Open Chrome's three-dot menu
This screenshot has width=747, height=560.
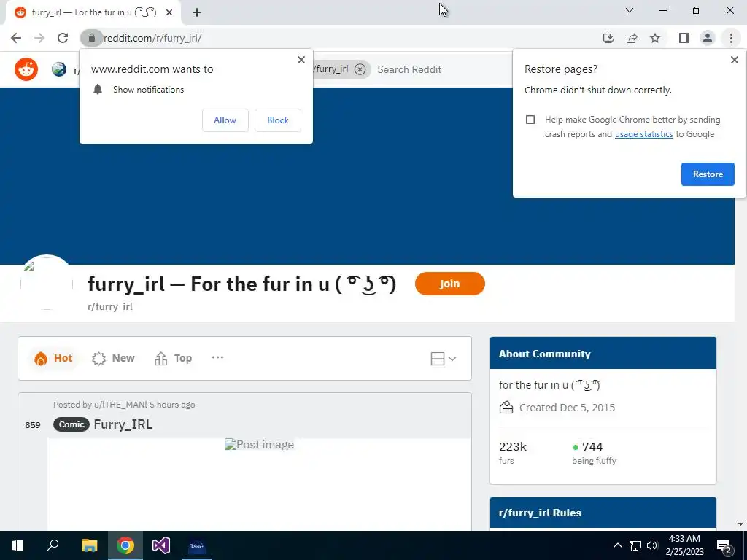tap(731, 38)
